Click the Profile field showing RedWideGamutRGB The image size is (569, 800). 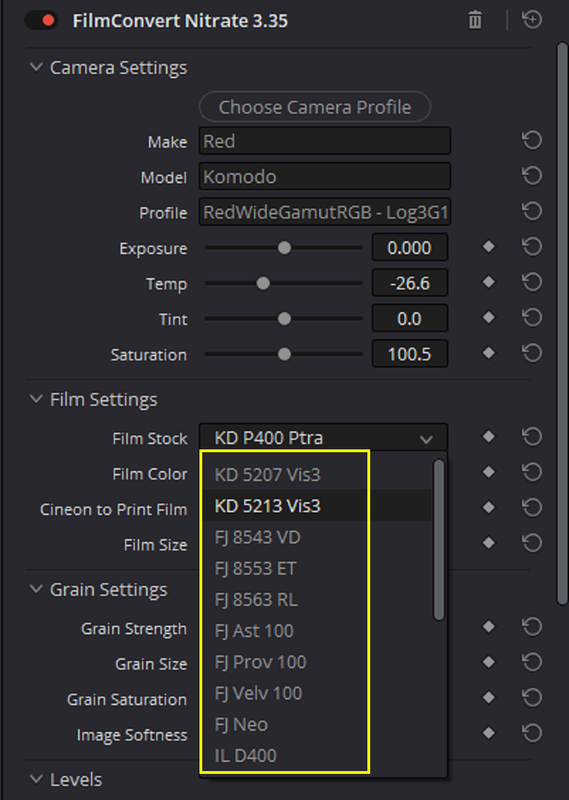click(325, 212)
